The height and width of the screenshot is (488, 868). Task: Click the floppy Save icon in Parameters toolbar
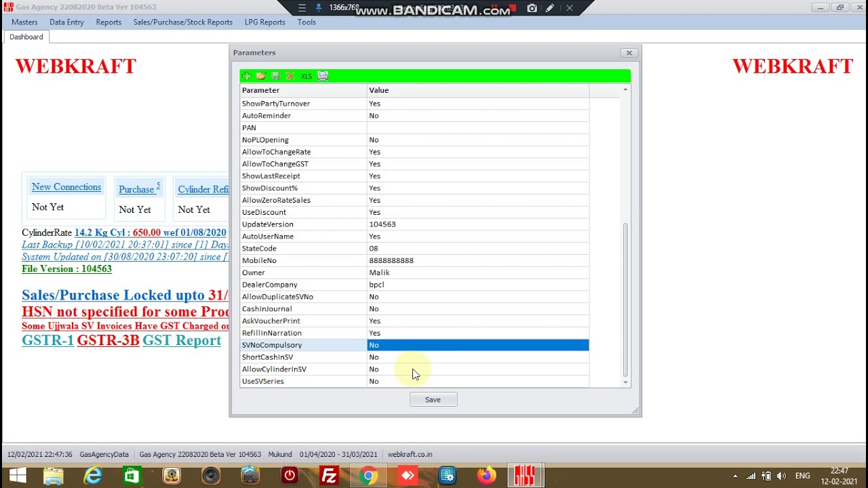click(275, 76)
